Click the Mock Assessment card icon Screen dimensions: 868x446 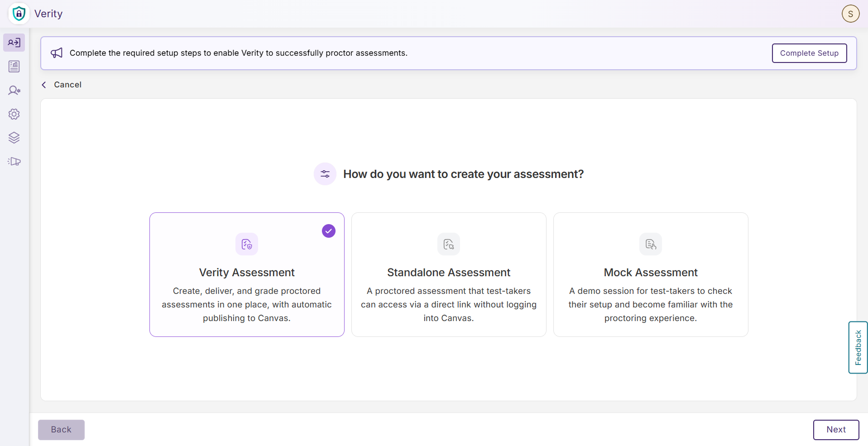pos(651,244)
